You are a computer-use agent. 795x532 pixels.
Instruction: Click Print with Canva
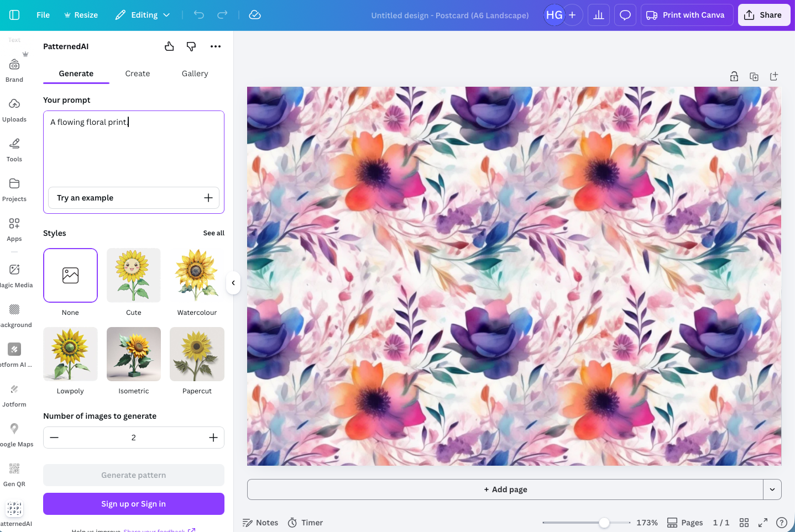(x=687, y=14)
